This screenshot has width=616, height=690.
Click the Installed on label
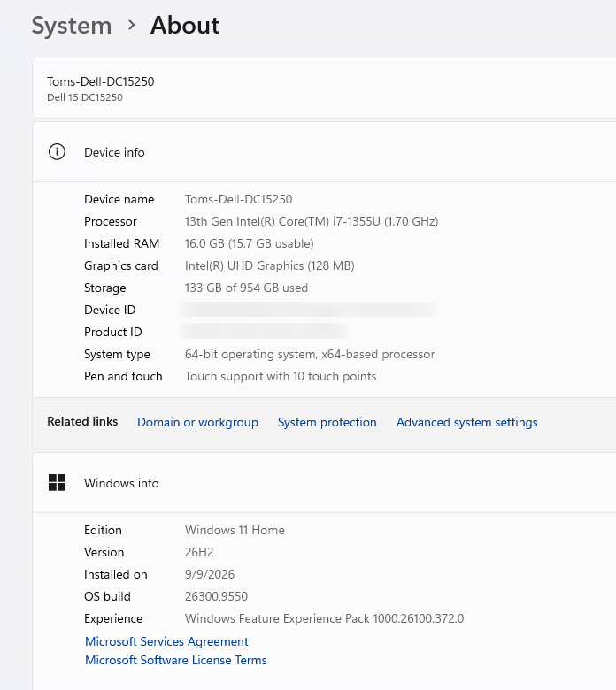point(116,574)
